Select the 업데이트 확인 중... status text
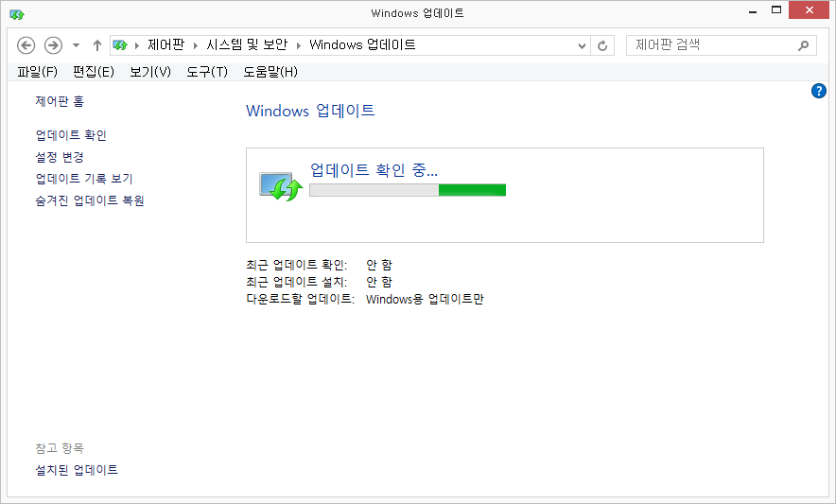The height and width of the screenshot is (504, 836). tap(374, 170)
